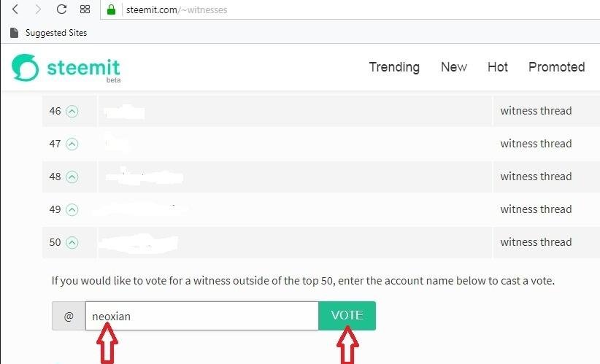Image resolution: width=600 pixels, height=364 pixels.
Task: Click the Steemit logo icon
Action: pos(26,68)
